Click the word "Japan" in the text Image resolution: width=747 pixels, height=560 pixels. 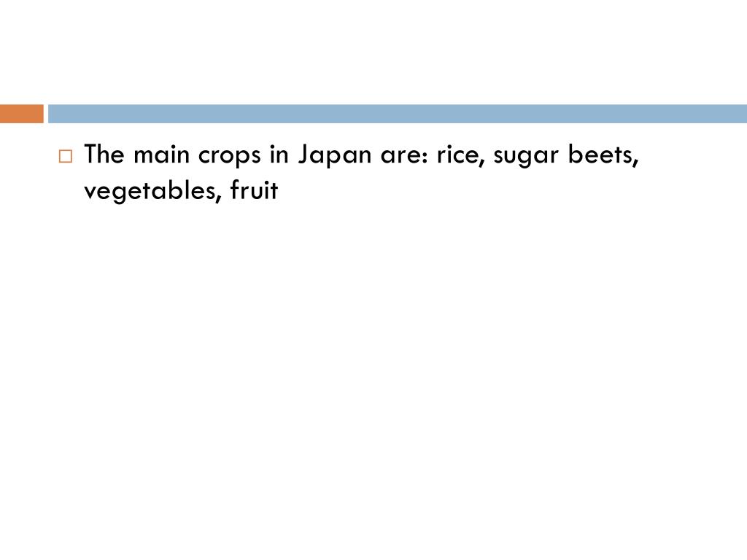[335, 156]
